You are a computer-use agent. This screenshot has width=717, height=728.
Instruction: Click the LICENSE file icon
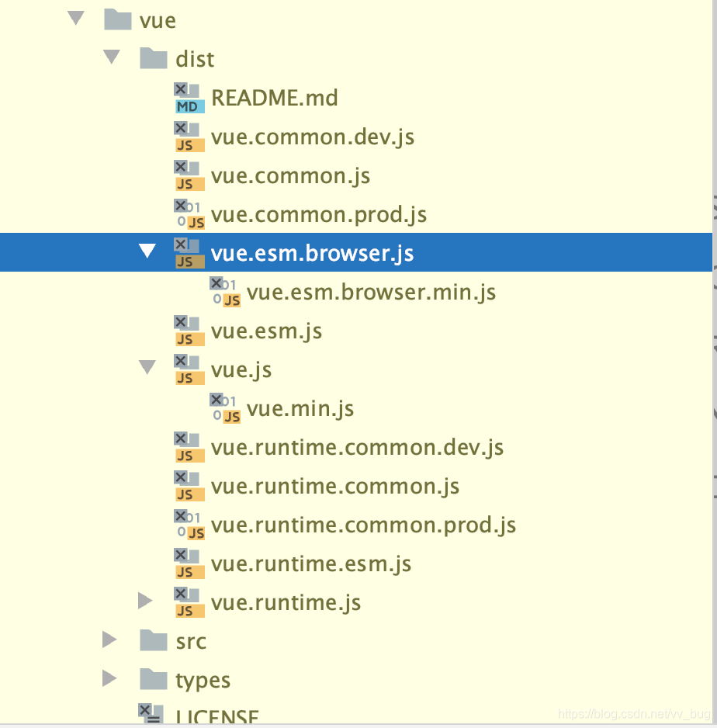[151, 714]
